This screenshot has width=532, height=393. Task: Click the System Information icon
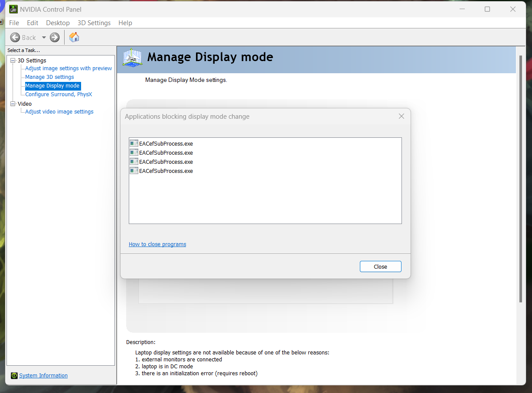[14, 376]
